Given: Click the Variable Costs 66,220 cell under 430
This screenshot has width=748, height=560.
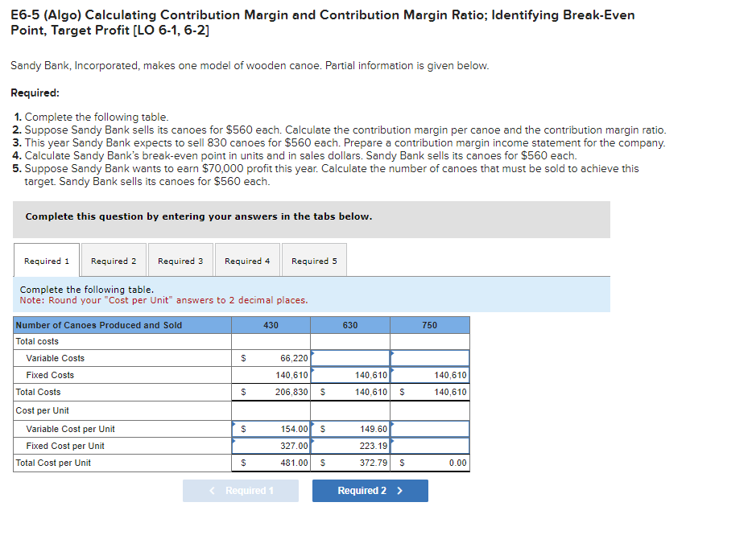Looking at the screenshot, I should tap(270, 358).
